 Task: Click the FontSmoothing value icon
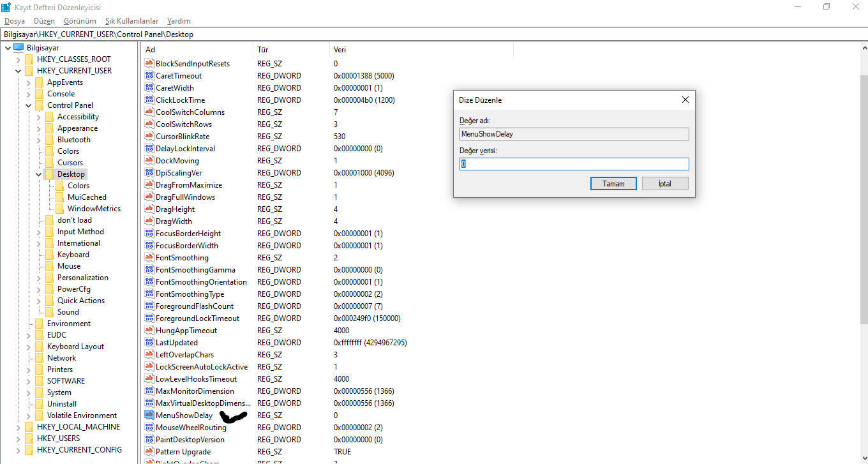[x=149, y=258]
